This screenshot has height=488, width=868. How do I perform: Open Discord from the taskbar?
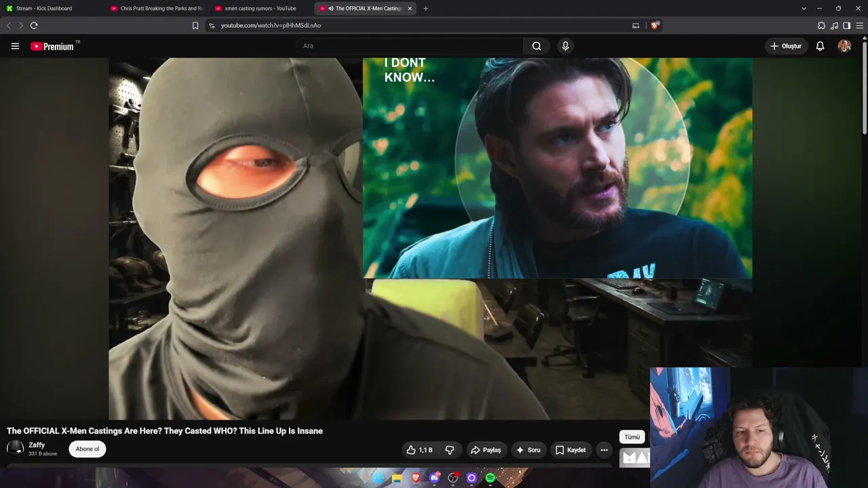pos(435,479)
